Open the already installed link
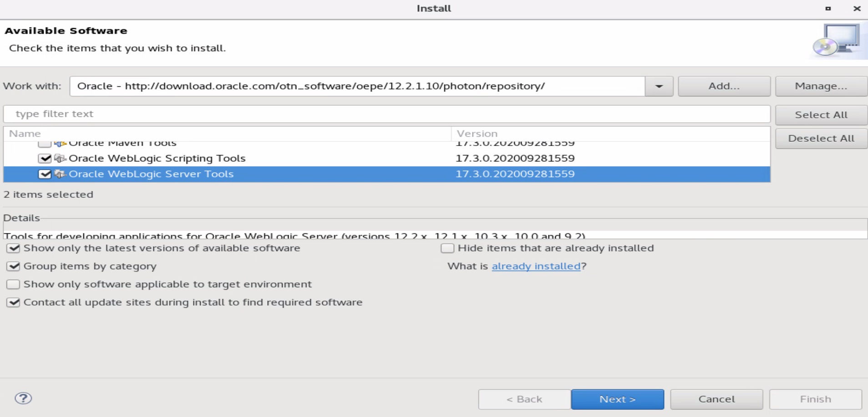This screenshot has height=417, width=868. coord(536,266)
